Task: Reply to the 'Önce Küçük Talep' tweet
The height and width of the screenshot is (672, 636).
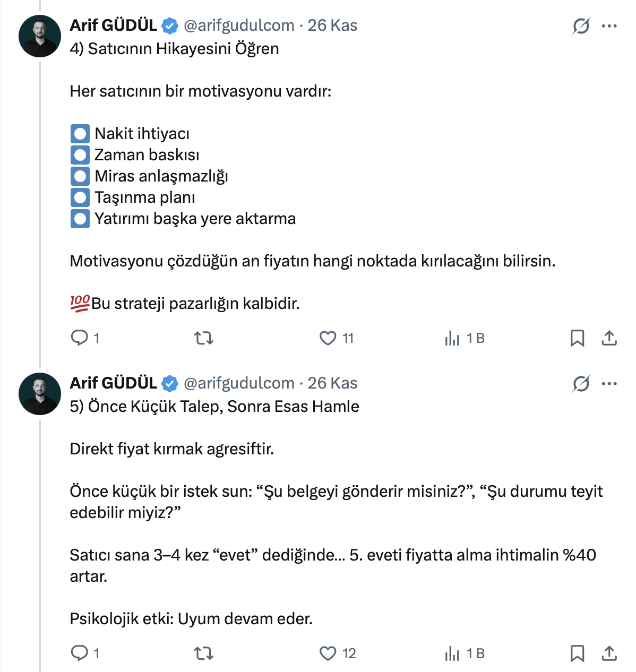Action: (80, 653)
